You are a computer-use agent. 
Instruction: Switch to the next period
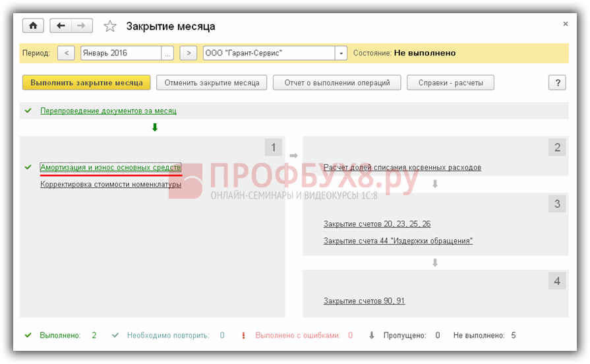click(189, 53)
